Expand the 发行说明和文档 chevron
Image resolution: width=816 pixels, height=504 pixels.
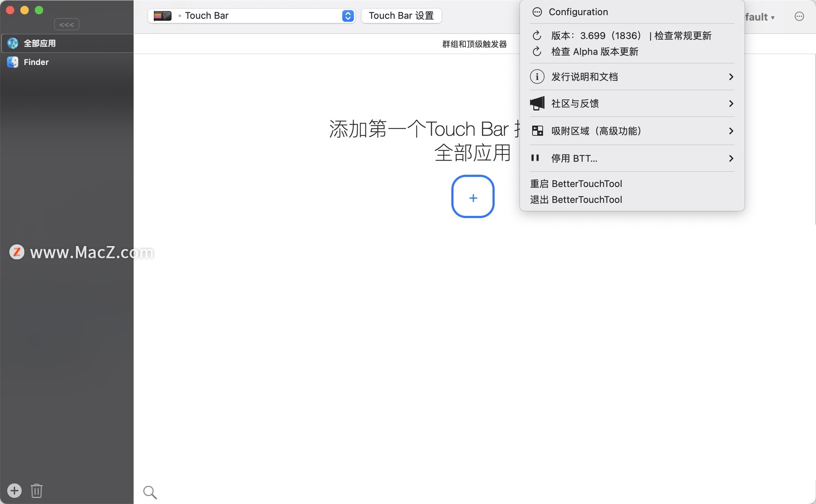pos(731,77)
